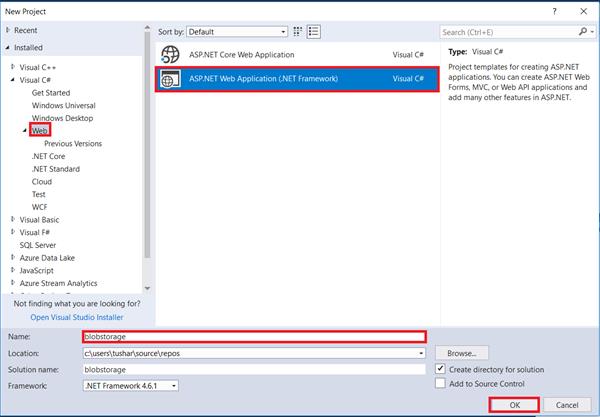
Task: Click the ASP.NET Core Web Application globe icon
Action: [x=171, y=54]
